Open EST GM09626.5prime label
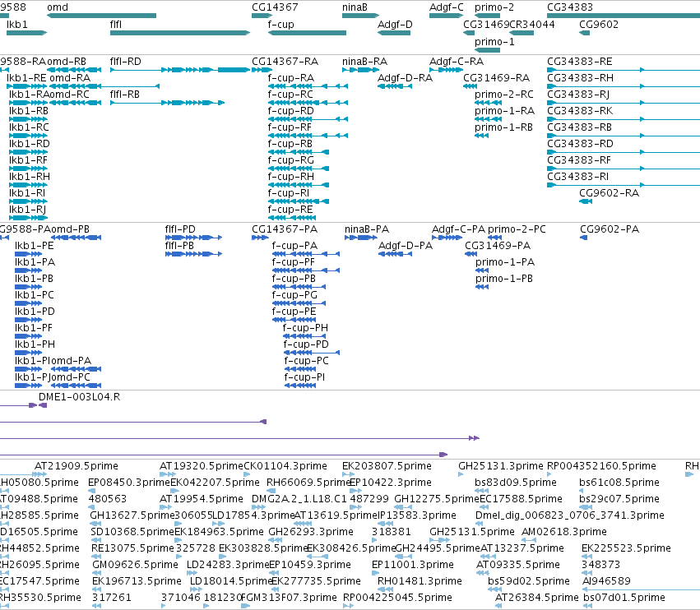The width and height of the screenshot is (700, 610). coord(135,565)
